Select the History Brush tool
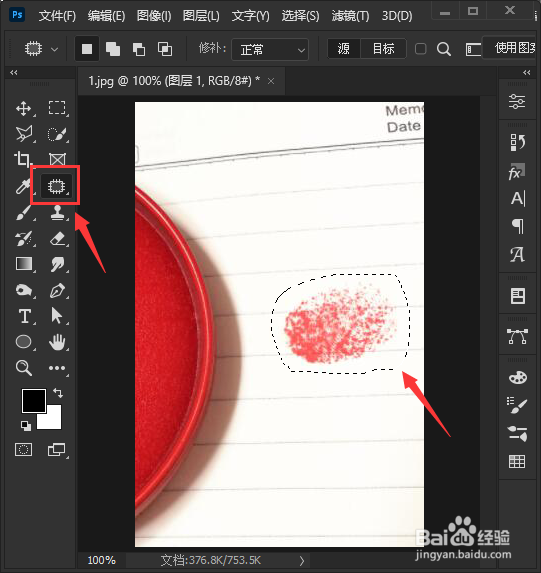541x573 pixels. pos(23,239)
